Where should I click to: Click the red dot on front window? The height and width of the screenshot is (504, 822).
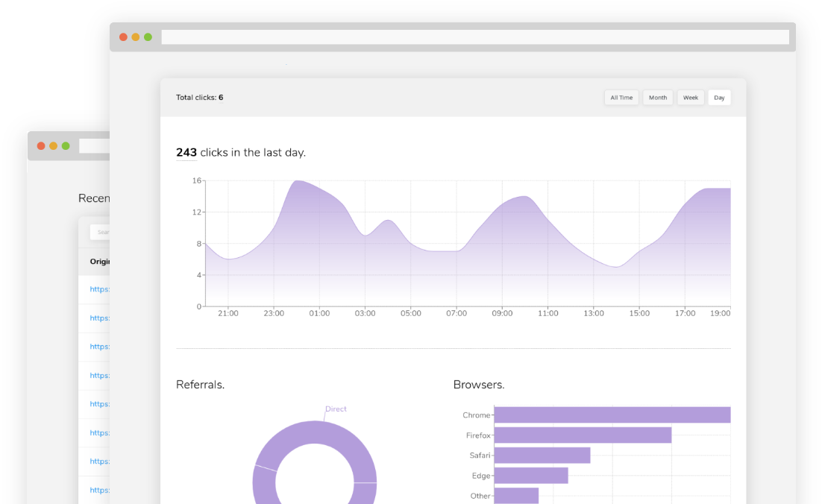tap(123, 37)
